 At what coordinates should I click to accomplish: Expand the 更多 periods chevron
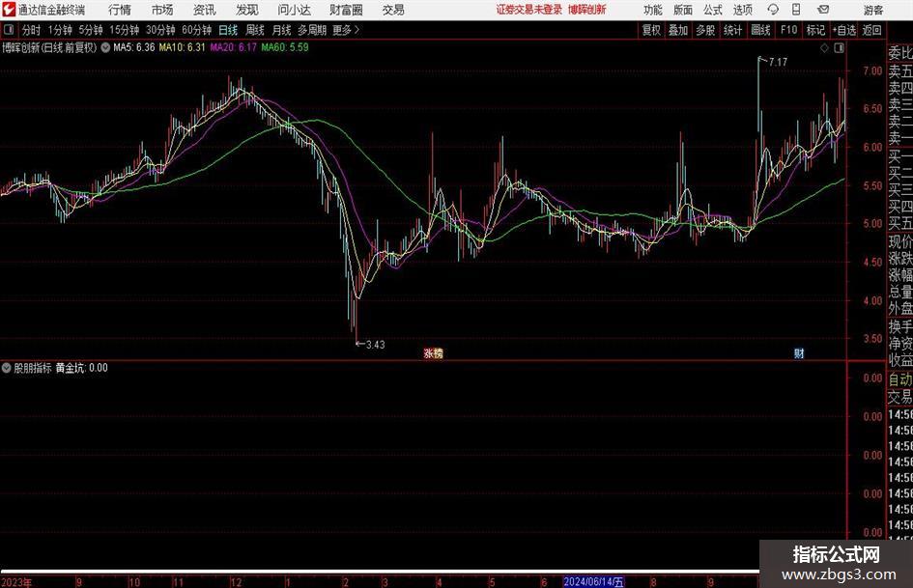pos(357,30)
